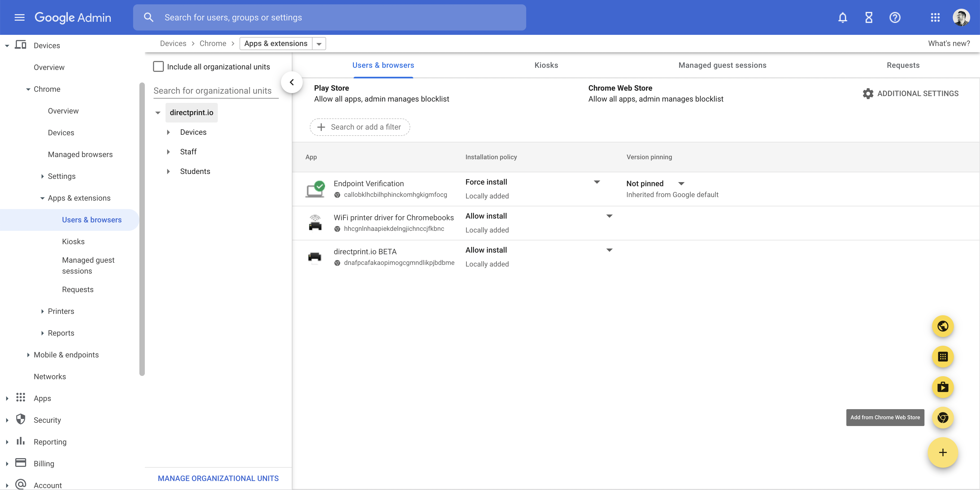Select the directprint.io organizational unit
Viewport: 980px width, 490px height.
pos(191,113)
